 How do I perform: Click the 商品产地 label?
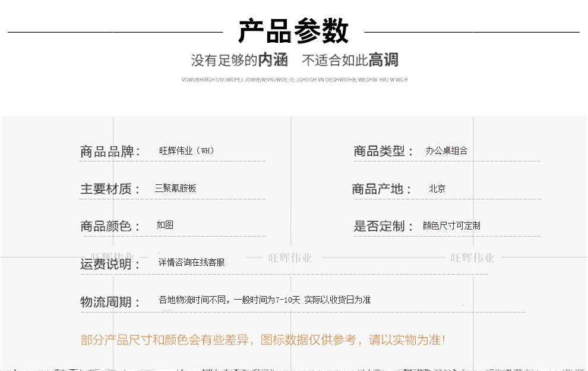(x=381, y=189)
